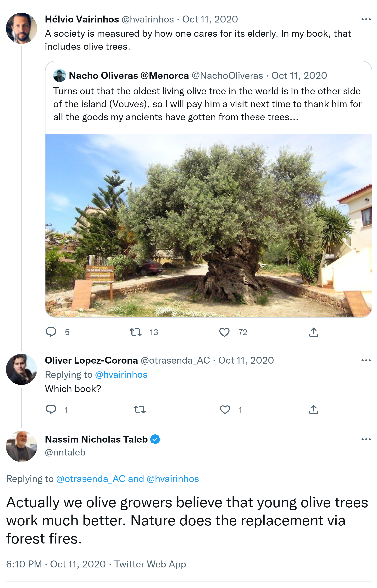Open Hélvio Vairinhos's profile picture
The width and height of the screenshot is (377, 588).
coord(22,28)
